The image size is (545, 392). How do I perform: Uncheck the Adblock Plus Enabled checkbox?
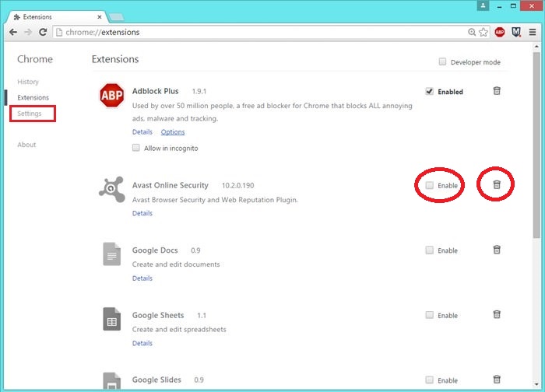(430, 91)
